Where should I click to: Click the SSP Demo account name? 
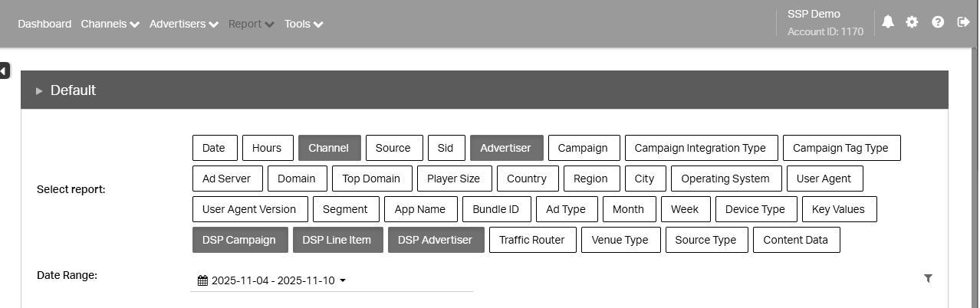[814, 14]
